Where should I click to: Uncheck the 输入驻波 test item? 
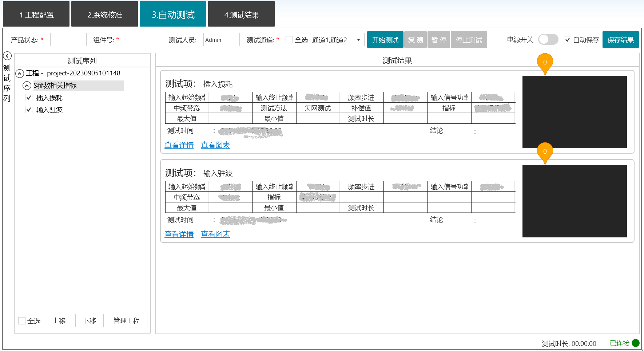(29, 110)
